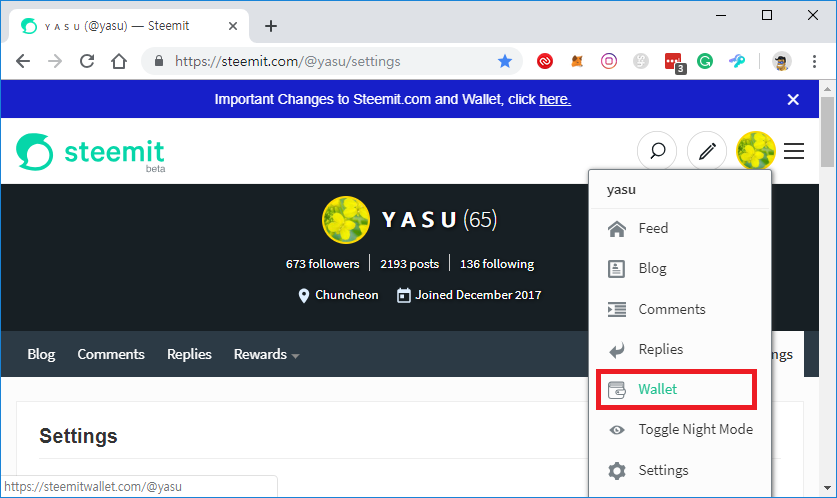The height and width of the screenshot is (498, 837).
Task: Click the Chuncheon location text
Action: pos(346,295)
